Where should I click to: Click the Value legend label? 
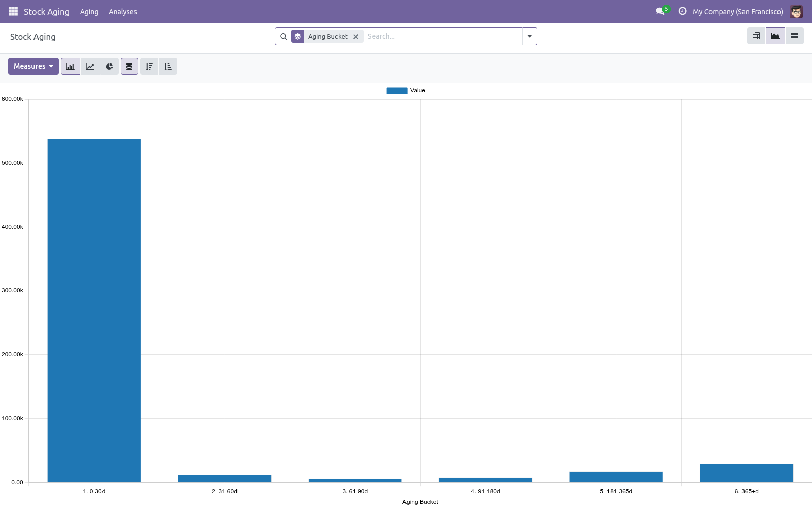418,91
